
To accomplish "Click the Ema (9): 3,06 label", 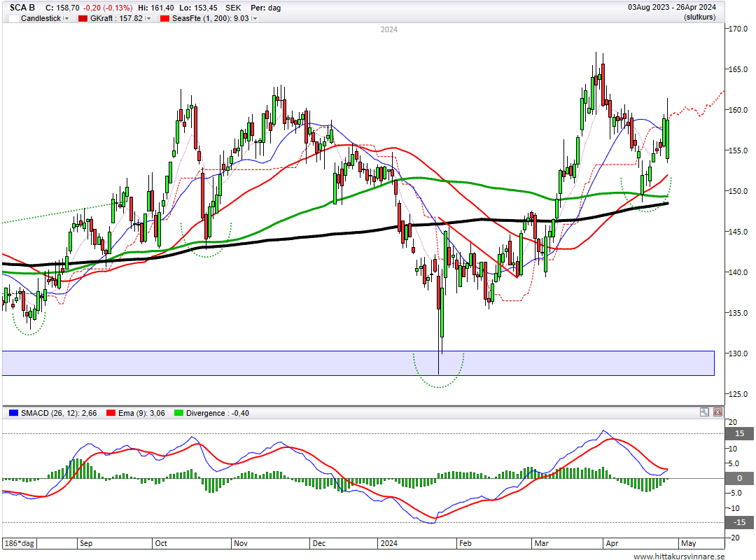I will [x=141, y=413].
